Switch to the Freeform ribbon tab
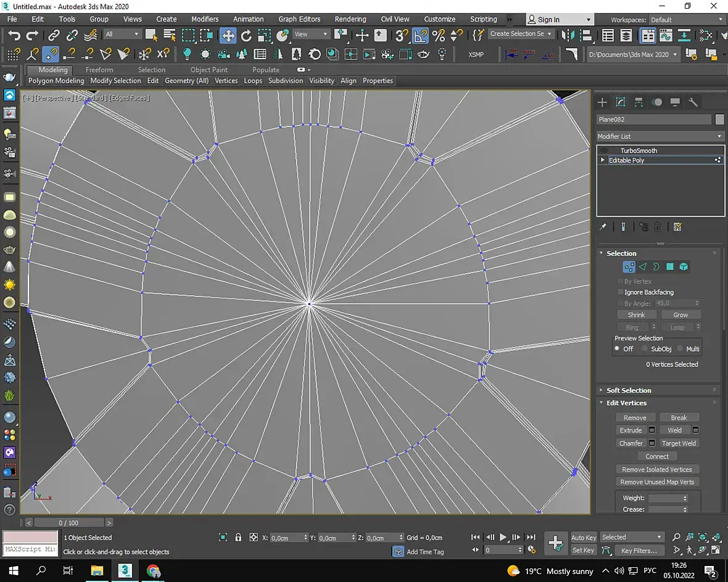 99,70
